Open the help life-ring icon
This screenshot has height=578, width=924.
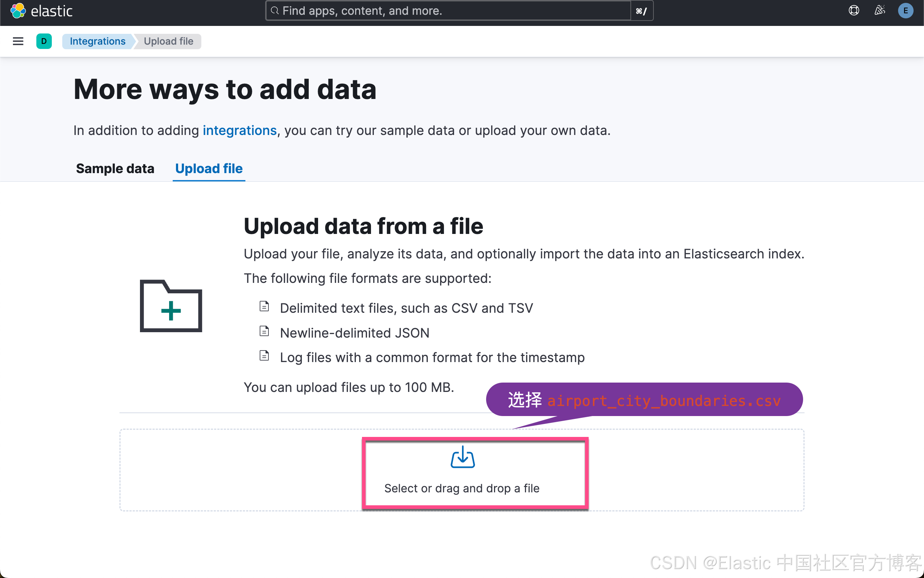tap(854, 10)
